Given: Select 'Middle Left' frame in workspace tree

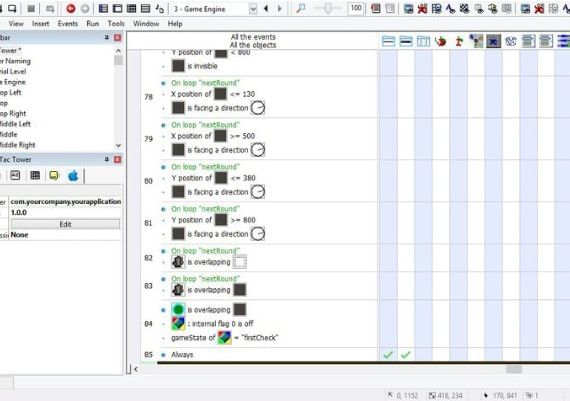Looking at the screenshot, I should (15, 124).
